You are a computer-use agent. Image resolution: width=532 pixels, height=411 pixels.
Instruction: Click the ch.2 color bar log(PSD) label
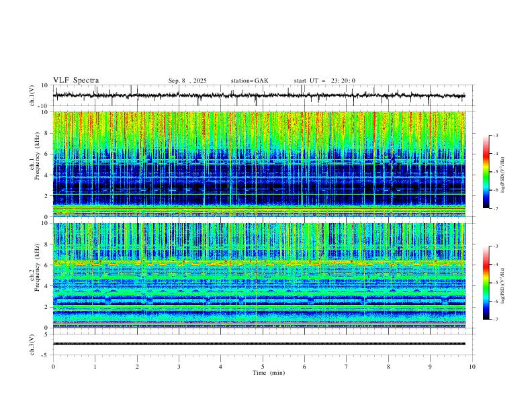coord(503,286)
